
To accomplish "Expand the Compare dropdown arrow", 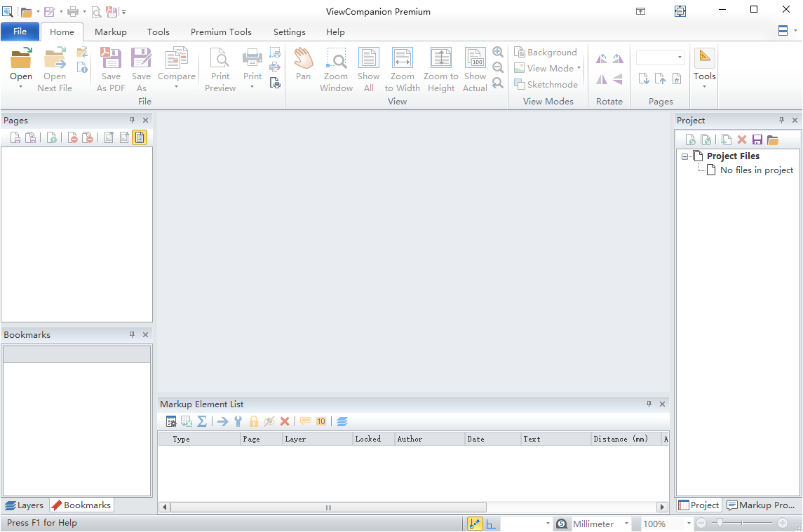I will 177,87.
